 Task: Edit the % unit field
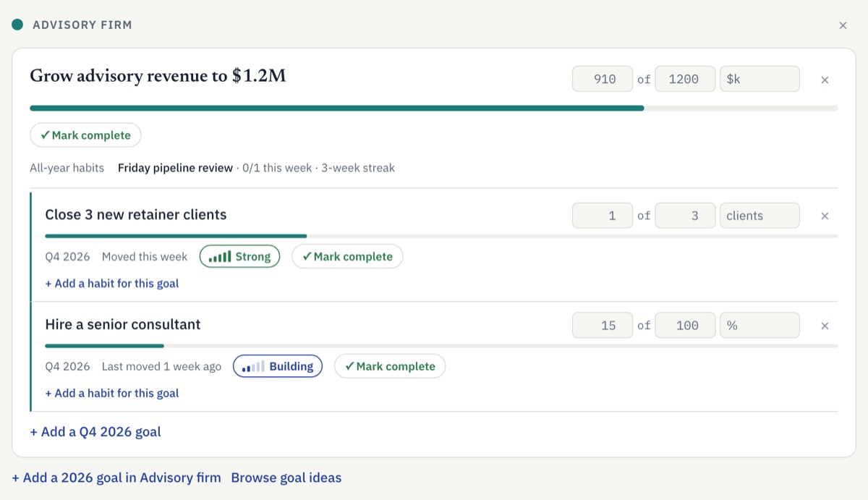(759, 326)
